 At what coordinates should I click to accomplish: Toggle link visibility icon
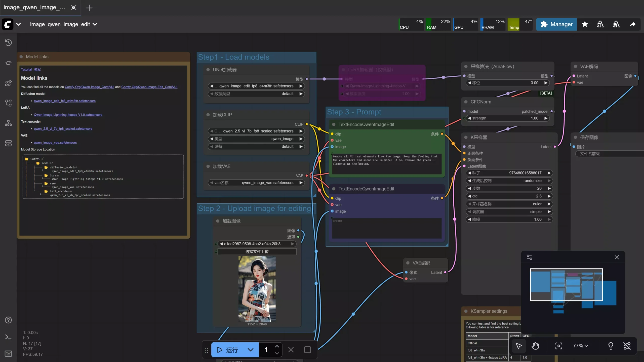pyautogui.click(x=627, y=346)
